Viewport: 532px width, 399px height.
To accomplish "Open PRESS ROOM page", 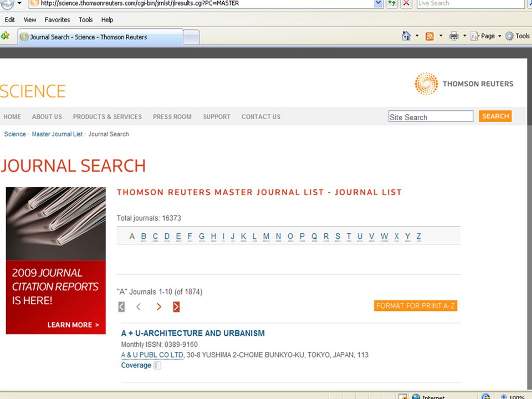I will click(x=172, y=117).
